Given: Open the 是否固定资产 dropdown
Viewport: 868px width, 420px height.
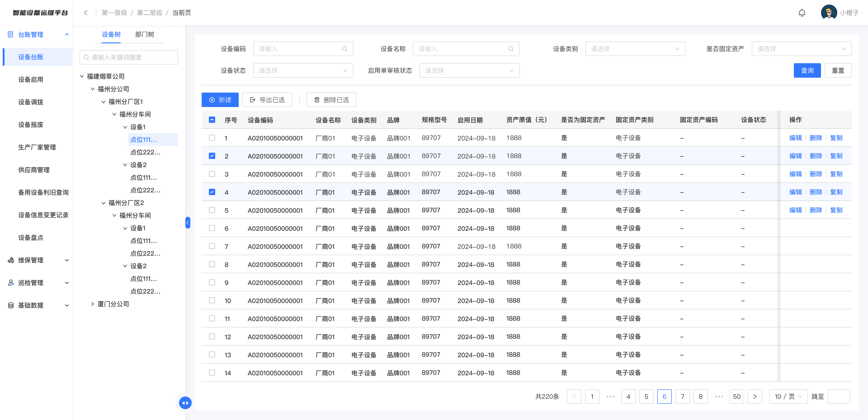Looking at the screenshot, I should (802, 49).
